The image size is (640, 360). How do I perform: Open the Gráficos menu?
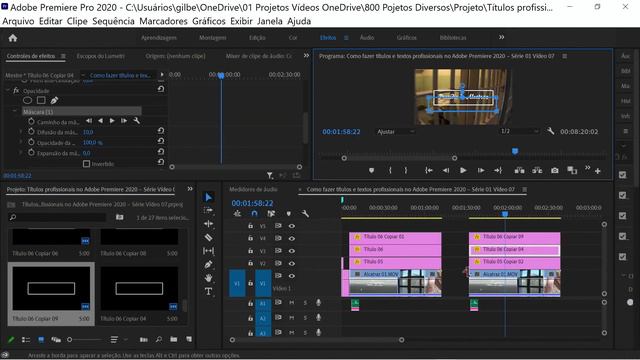tap(209, 21)
